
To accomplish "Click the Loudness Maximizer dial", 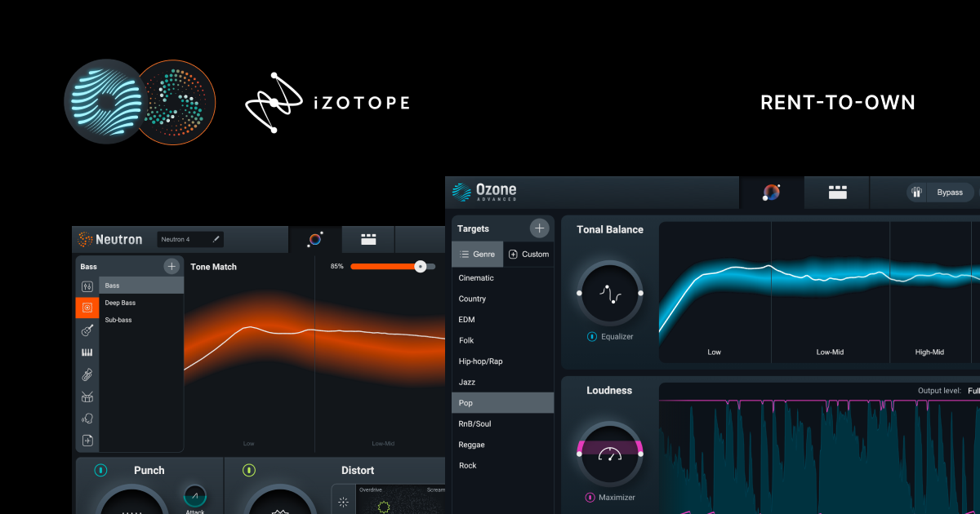I will [610, 454].
